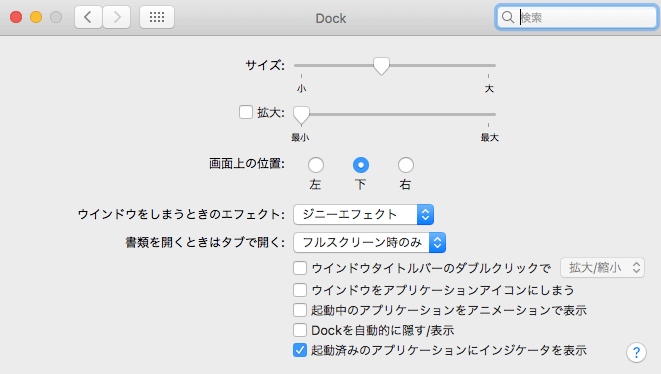
Task: Open help with the question mark button
Action: click(637, 352)
